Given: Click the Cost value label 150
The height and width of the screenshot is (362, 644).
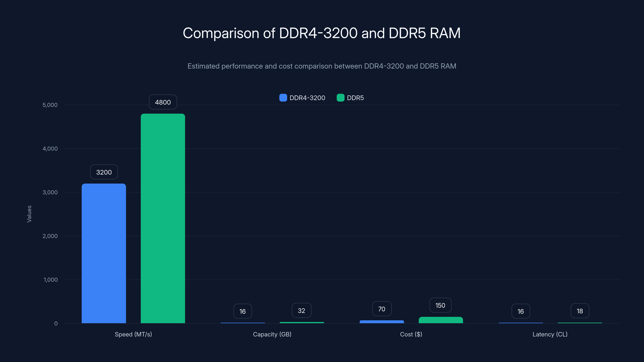Looking at the screenshot, I should tap(441, 305).
